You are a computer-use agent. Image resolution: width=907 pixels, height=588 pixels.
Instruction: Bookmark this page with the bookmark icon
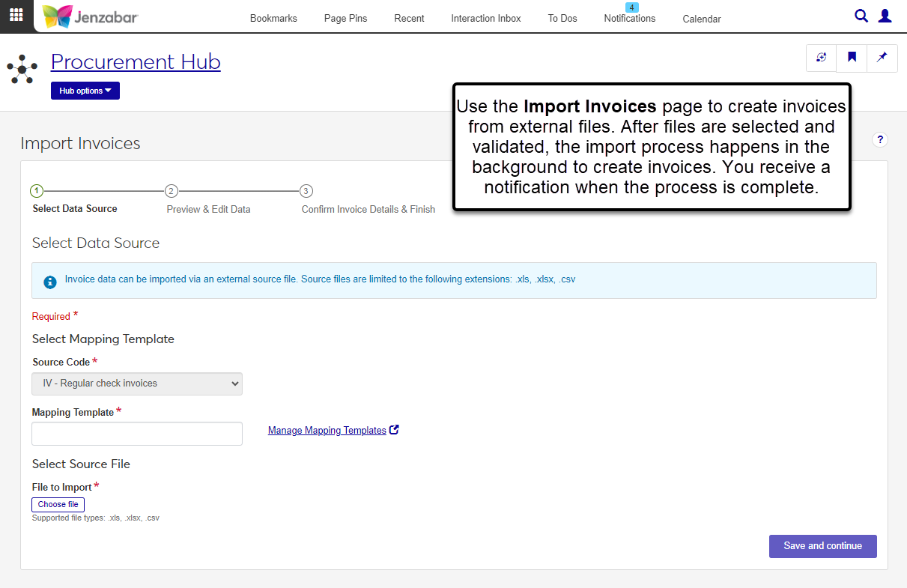tap(852, 58)
